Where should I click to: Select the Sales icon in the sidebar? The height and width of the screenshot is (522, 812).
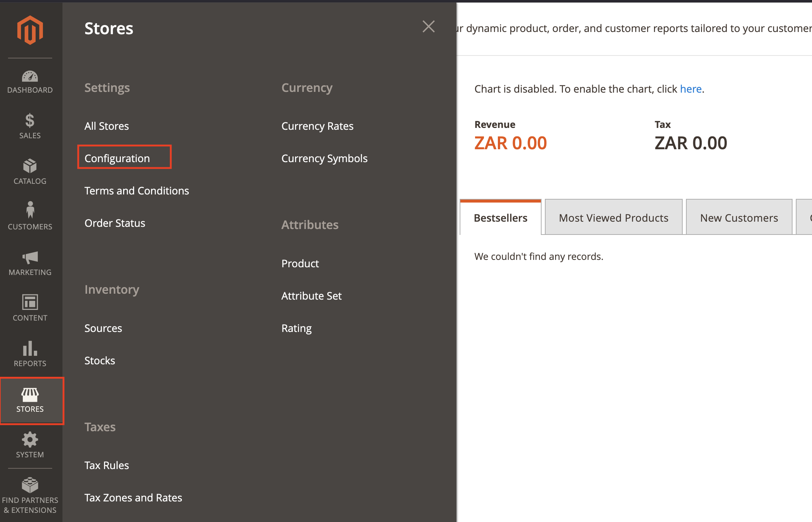point(30,126)
